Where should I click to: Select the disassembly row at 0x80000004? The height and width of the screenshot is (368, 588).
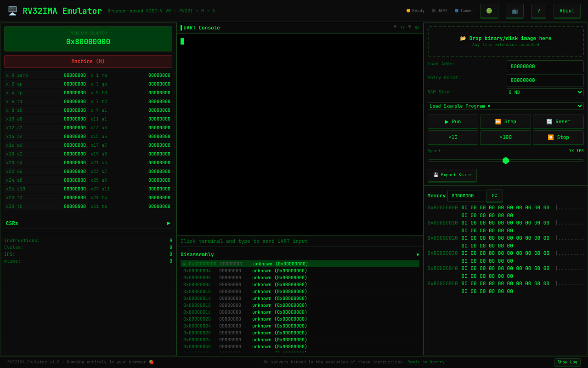tap(300, 271)
